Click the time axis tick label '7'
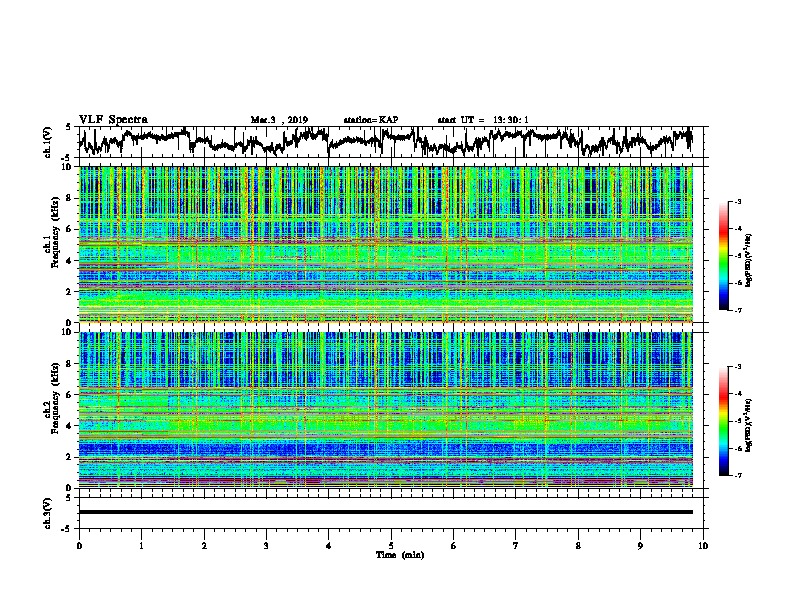 click(x=516, y=546)
